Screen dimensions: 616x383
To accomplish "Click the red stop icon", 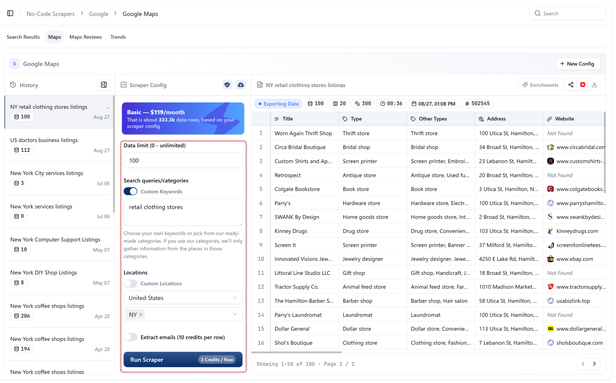I will click(583, 85).
